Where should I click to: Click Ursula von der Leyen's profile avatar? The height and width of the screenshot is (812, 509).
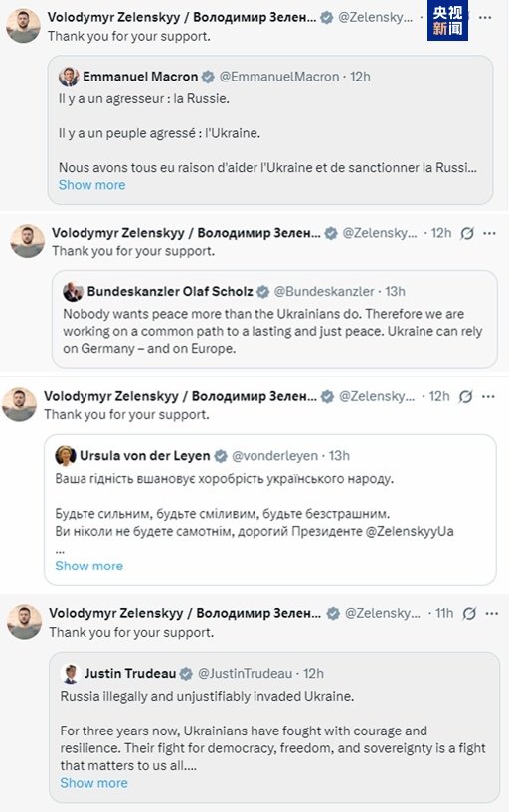click(x=66, y=456)
